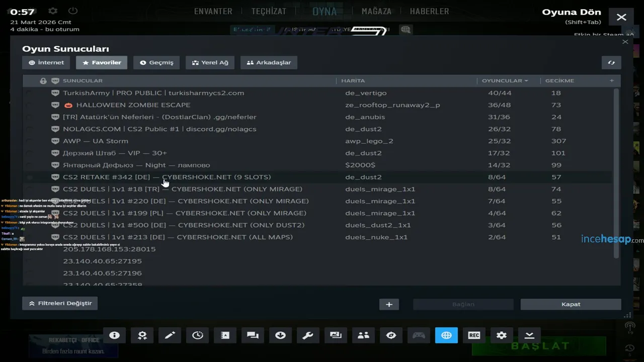The width and height of the screenshot is (644, 362).
Task: Click the plus icon in the column header
Action: click(612, 80)
